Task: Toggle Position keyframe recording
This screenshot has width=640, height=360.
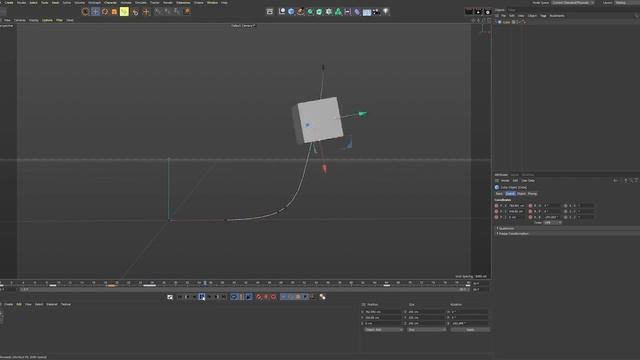Action: (x=283, y=297)
